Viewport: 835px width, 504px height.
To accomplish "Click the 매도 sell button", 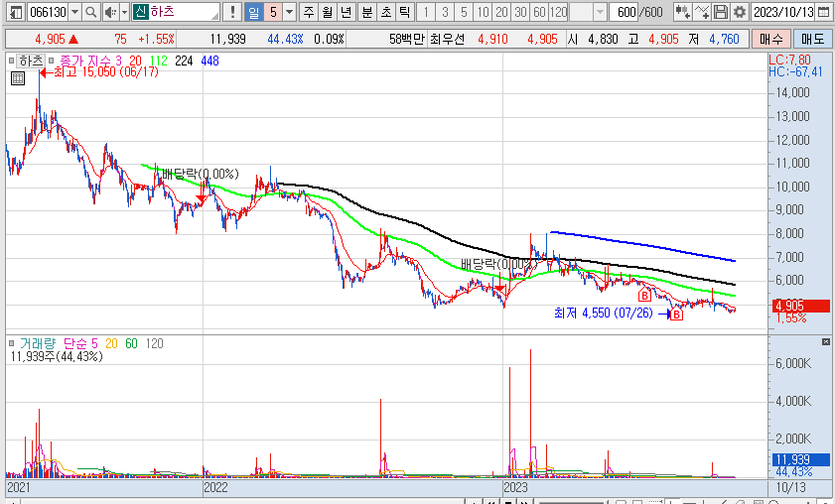I will pyautogui.click(x=812, y=39).
